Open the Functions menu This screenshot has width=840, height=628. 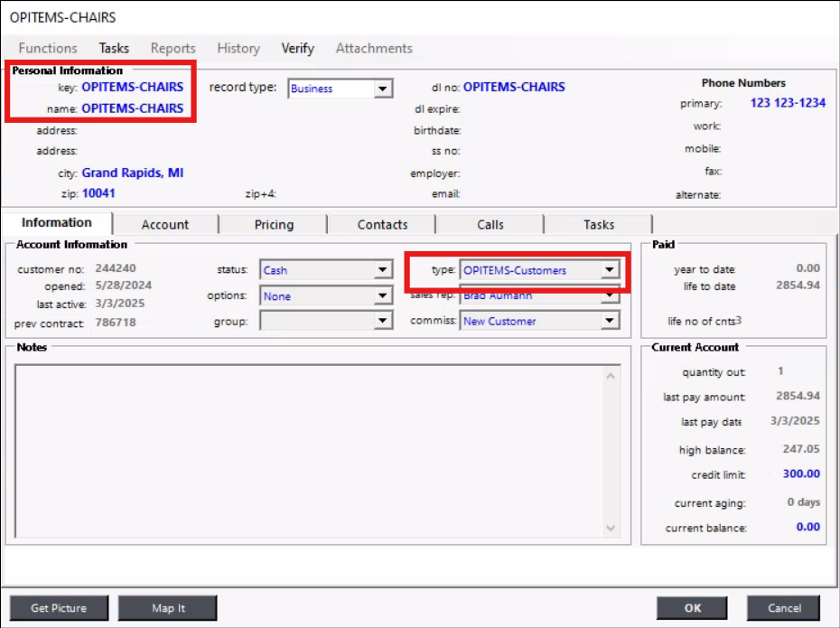click(x=48, y=48)
